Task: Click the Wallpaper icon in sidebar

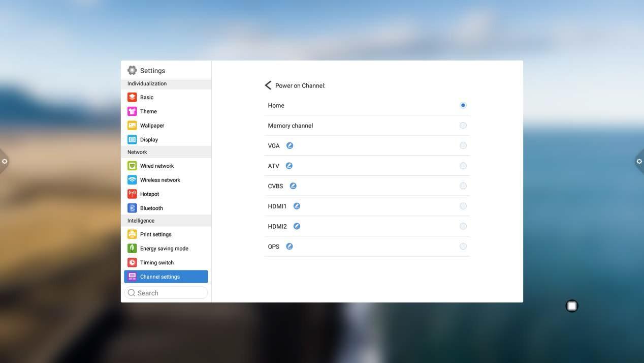Action: pos(132,126)
